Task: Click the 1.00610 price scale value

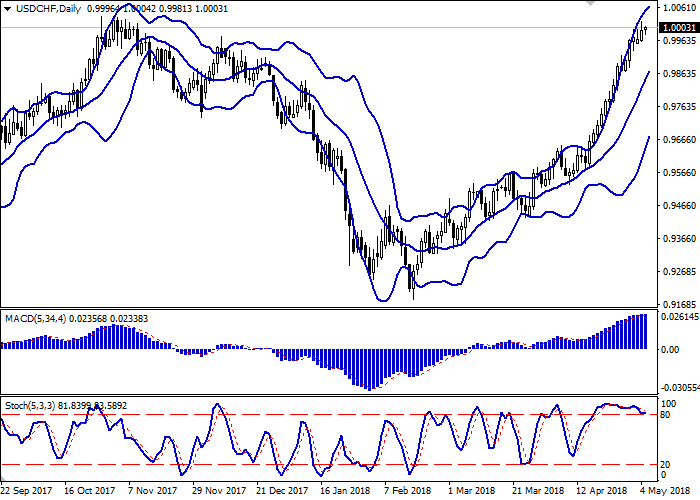Action: [x=676, y=9]
